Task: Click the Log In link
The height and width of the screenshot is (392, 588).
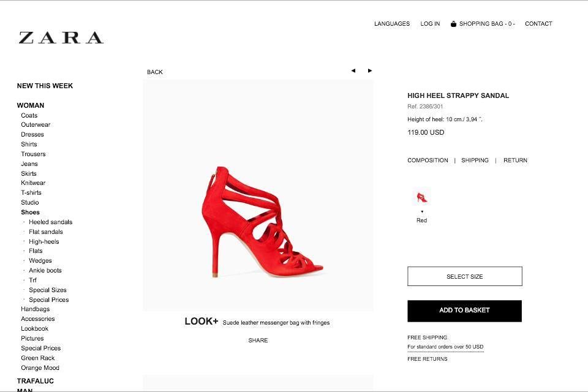Action: pyautogui.click(x=430, y=24)
